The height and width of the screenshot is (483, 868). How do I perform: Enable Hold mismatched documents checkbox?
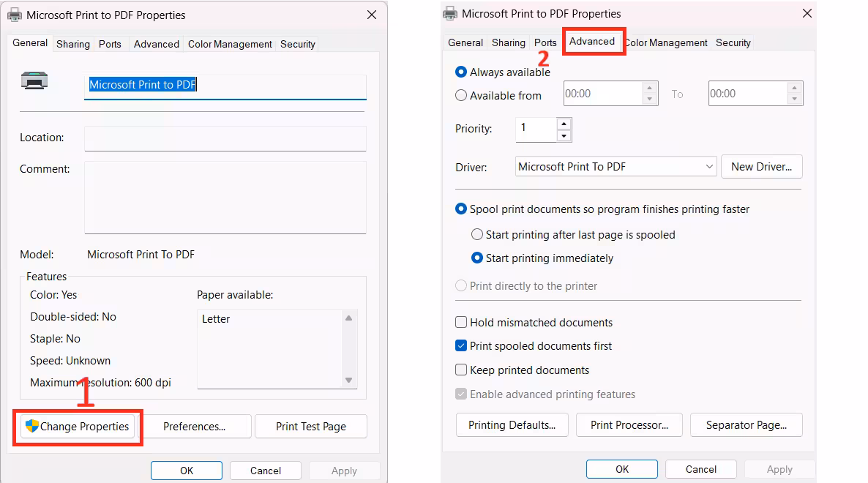tap(460, 323)
